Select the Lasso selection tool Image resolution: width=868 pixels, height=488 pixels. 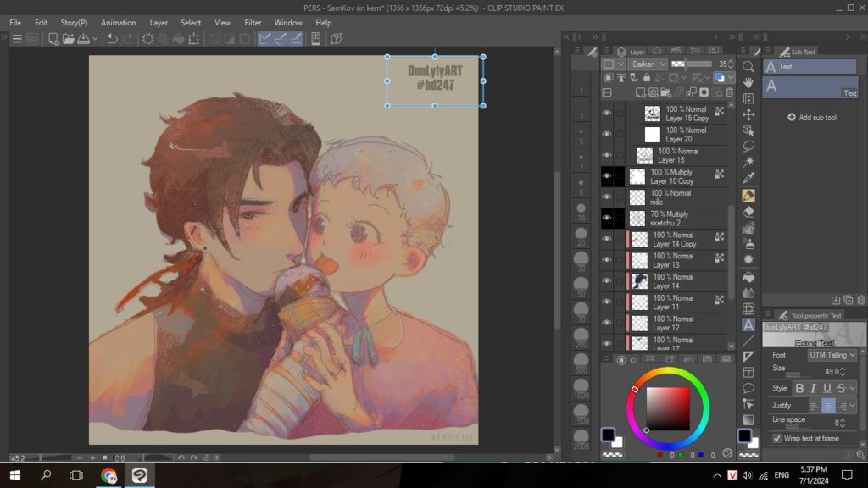coord(748,146)
